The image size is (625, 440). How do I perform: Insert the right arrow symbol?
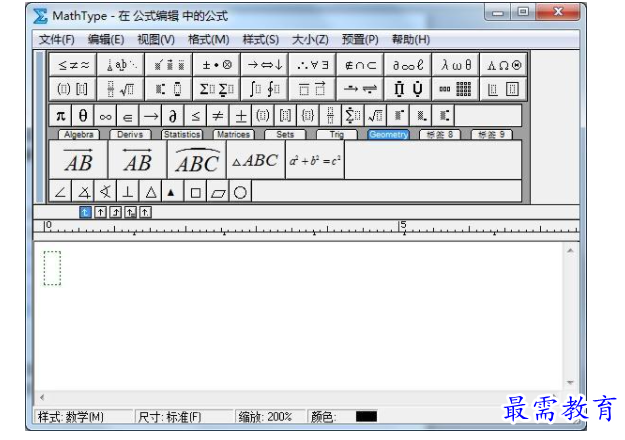[x=151, y=116]
